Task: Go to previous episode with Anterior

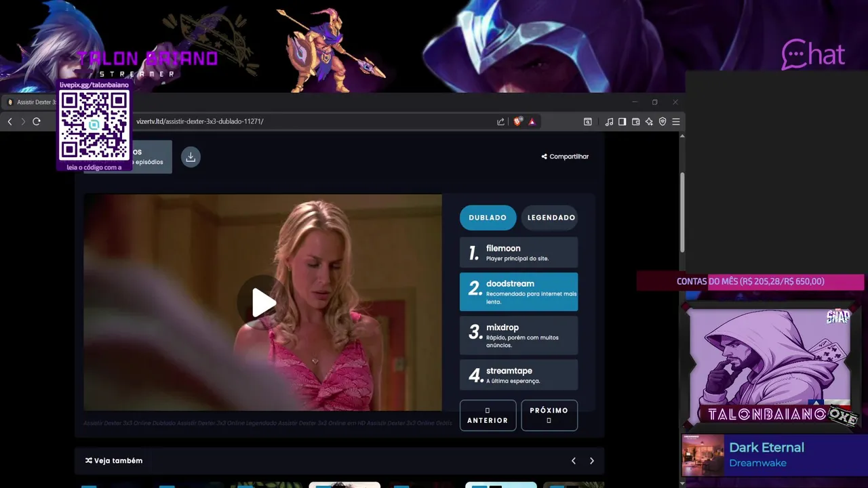Action: pos(488,415)
